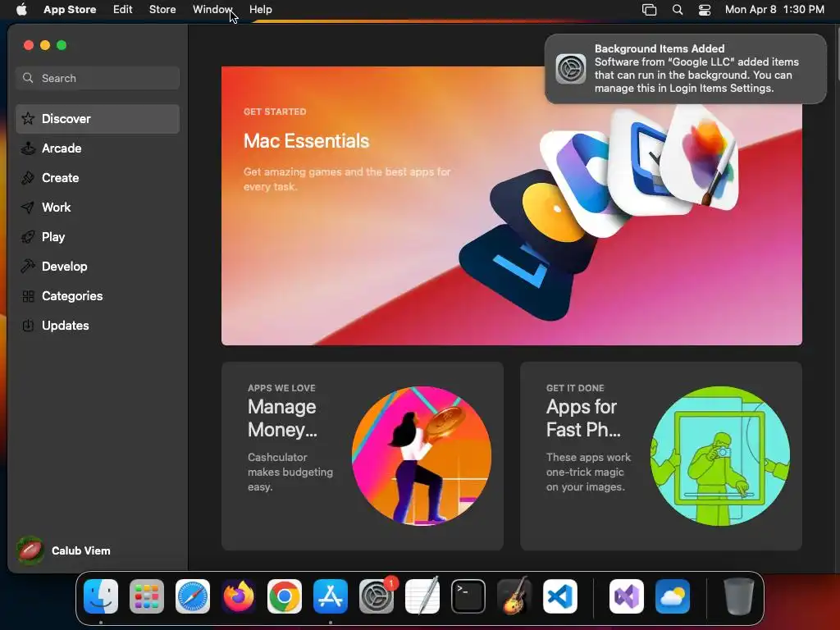Click the magnifier icon in Search field
The width and height of the screenshot is (840, 630).
(28, 78)
